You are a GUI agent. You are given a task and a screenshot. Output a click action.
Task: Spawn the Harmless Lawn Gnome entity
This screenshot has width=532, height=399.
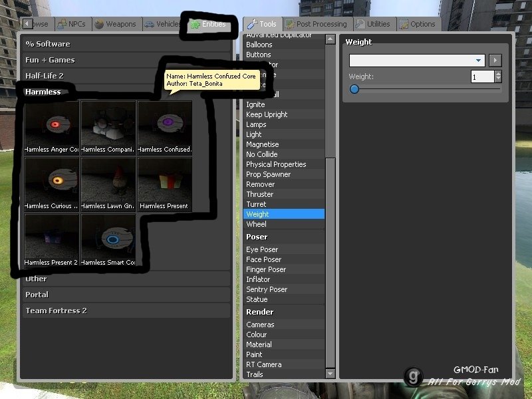108,185
